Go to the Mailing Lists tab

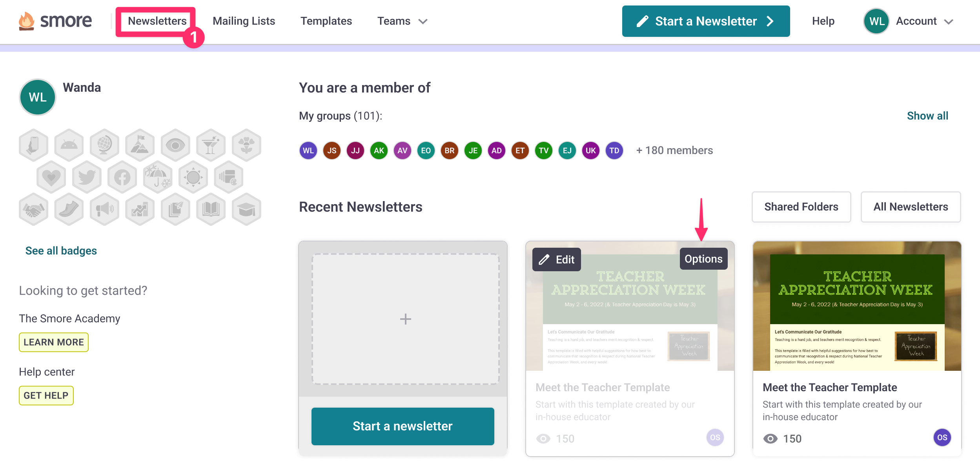pyautogui.click(x=244, y=21)
